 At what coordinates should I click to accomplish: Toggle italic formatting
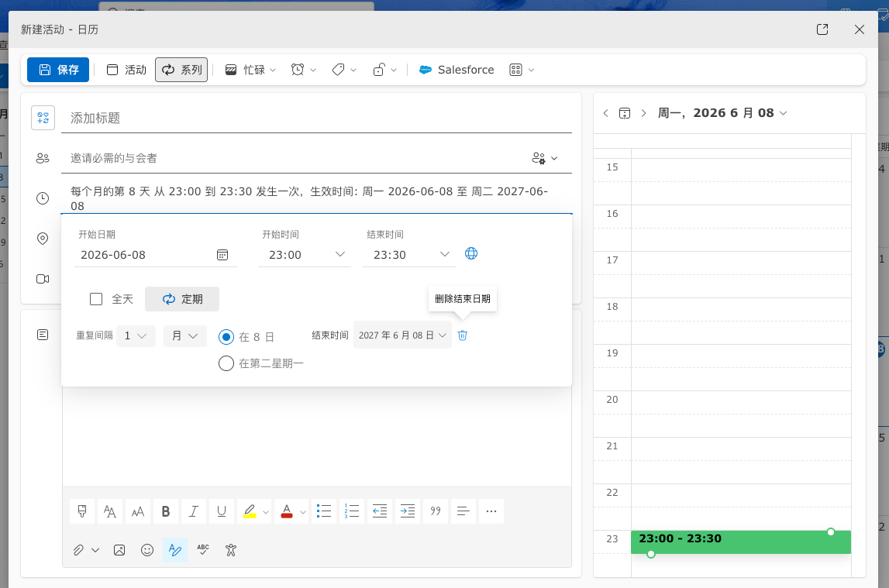pos(193,511)
